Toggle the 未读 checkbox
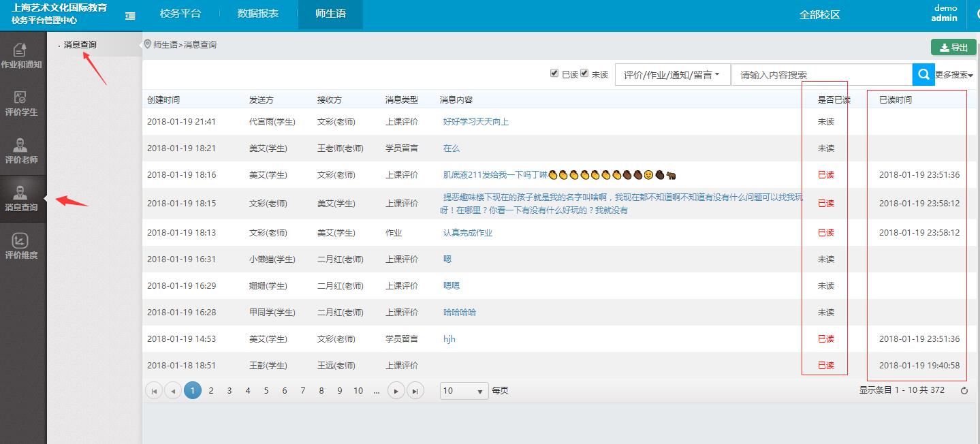Screen dimensions: 980x444 point(584,74)
